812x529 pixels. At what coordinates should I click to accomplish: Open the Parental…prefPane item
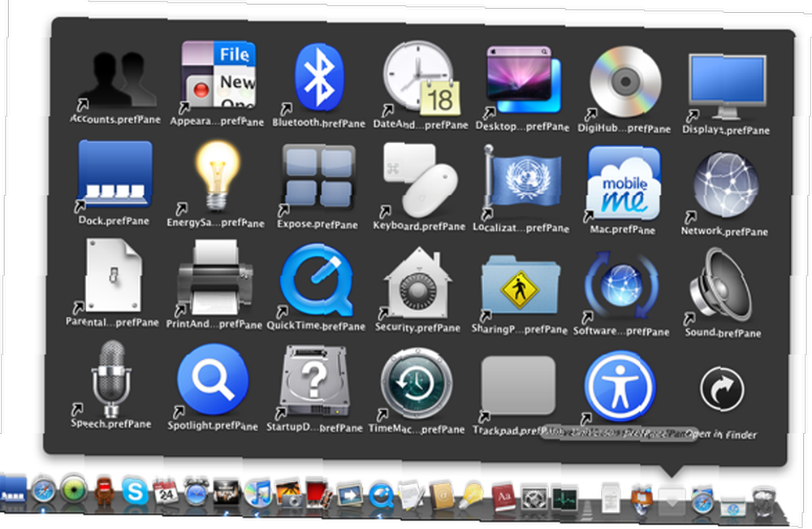pos(114,275)
